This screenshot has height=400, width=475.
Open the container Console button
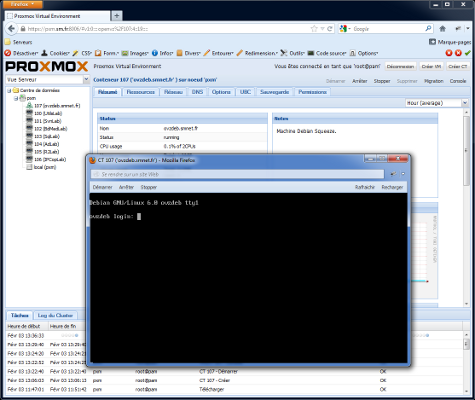[x=458, y=81]
